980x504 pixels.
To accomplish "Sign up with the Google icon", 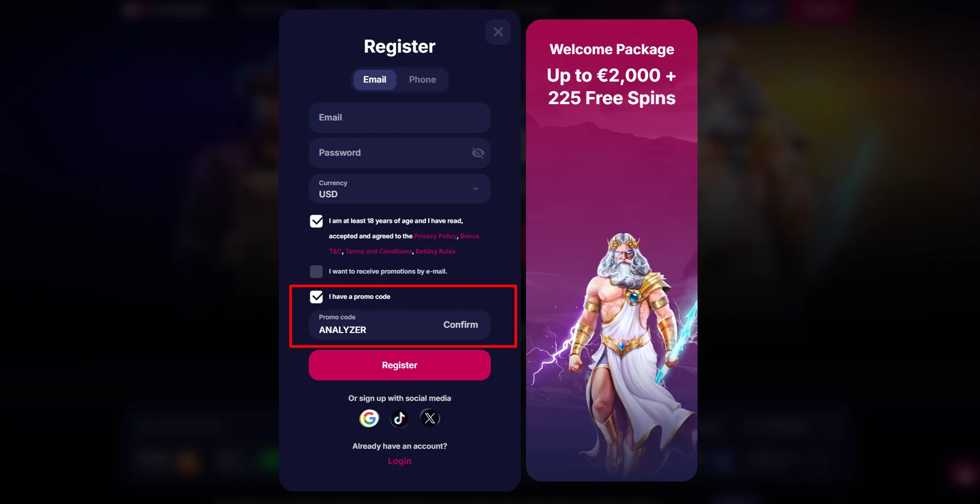I will pyautogui.click(x=369, y=418).
